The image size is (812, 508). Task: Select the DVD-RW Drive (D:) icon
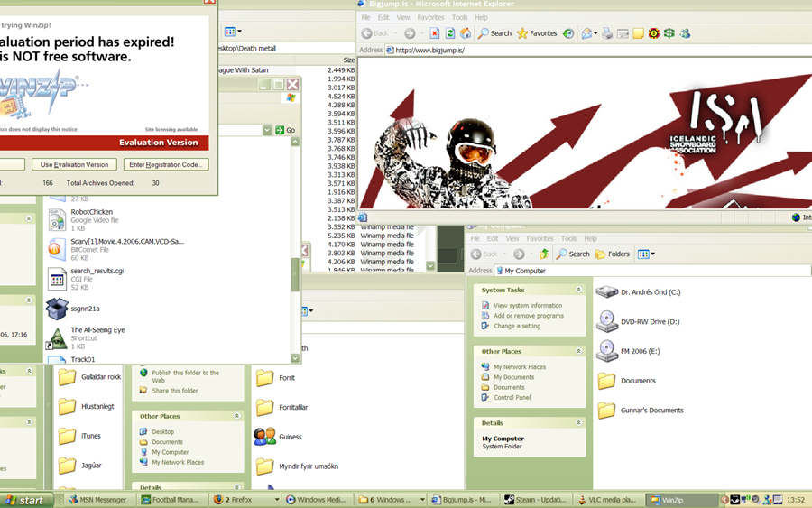point(638,321)
